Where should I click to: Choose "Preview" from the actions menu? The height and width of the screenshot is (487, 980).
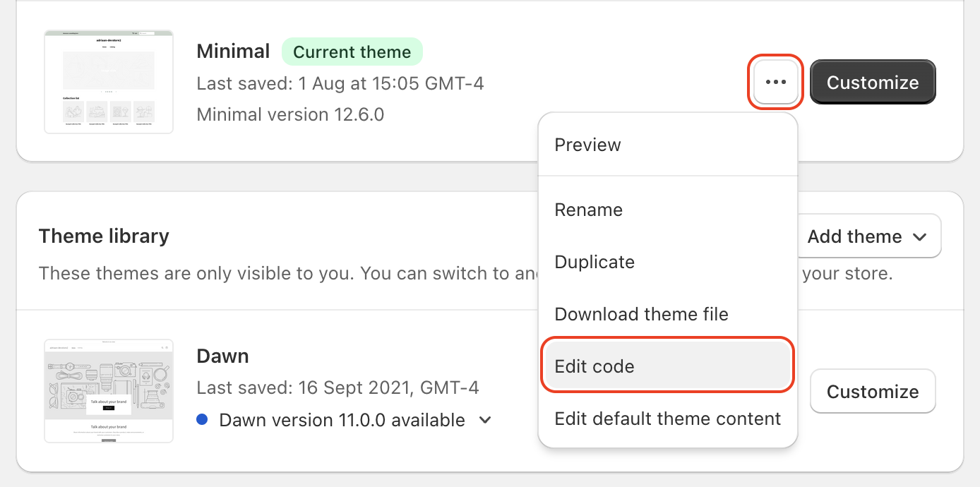(x=587, y=145)
